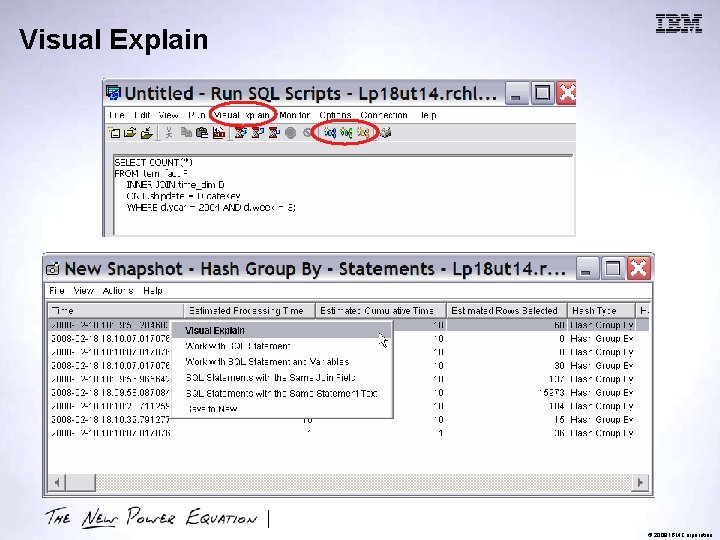Click the gray Stop circle icon
This screenshot has height=540, width=720.
coord(290,133)
